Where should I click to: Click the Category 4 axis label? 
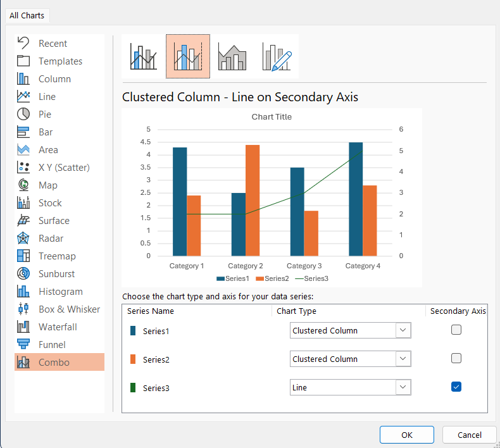(363, 266)
